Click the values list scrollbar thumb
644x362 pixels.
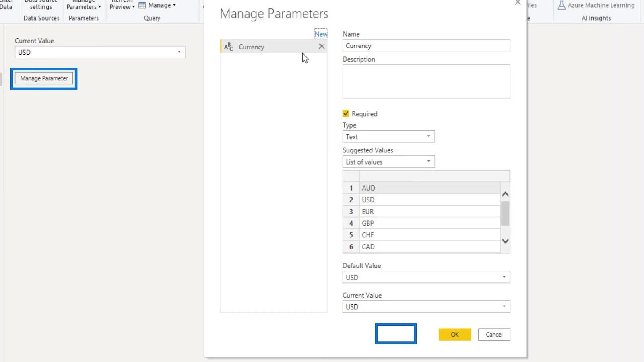[505, 213]
